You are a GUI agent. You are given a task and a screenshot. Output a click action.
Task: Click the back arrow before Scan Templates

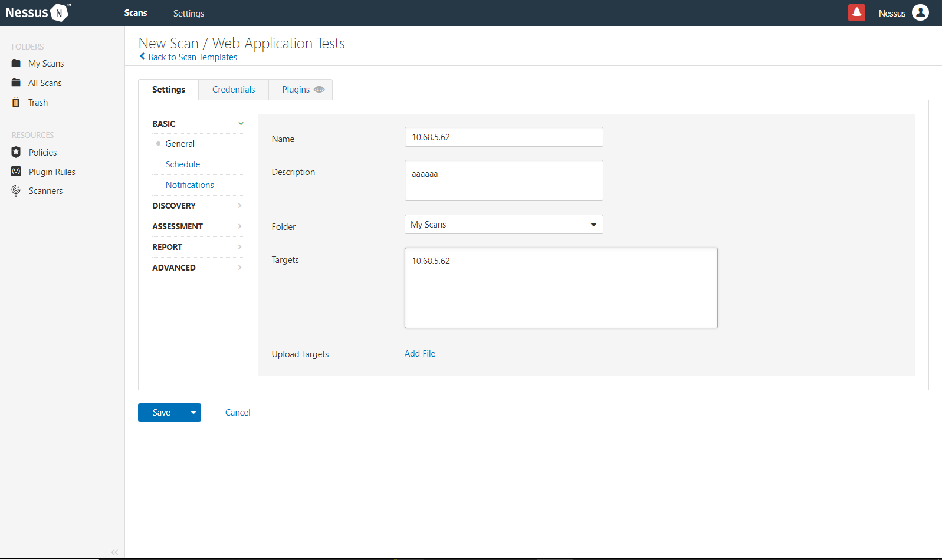[142, 57]
